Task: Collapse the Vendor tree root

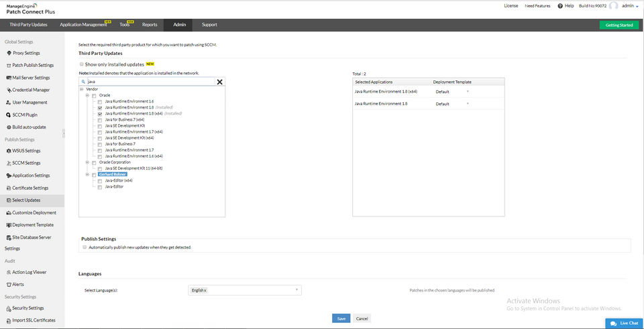Action: [x=81, y=89]
